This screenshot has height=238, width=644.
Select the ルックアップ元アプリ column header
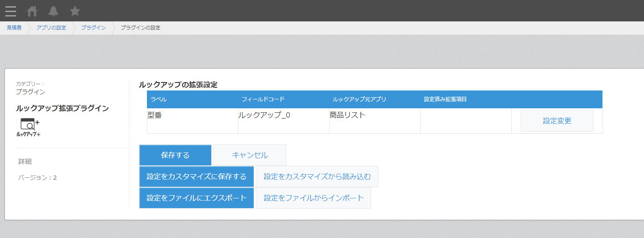click(x=375, y=99)
